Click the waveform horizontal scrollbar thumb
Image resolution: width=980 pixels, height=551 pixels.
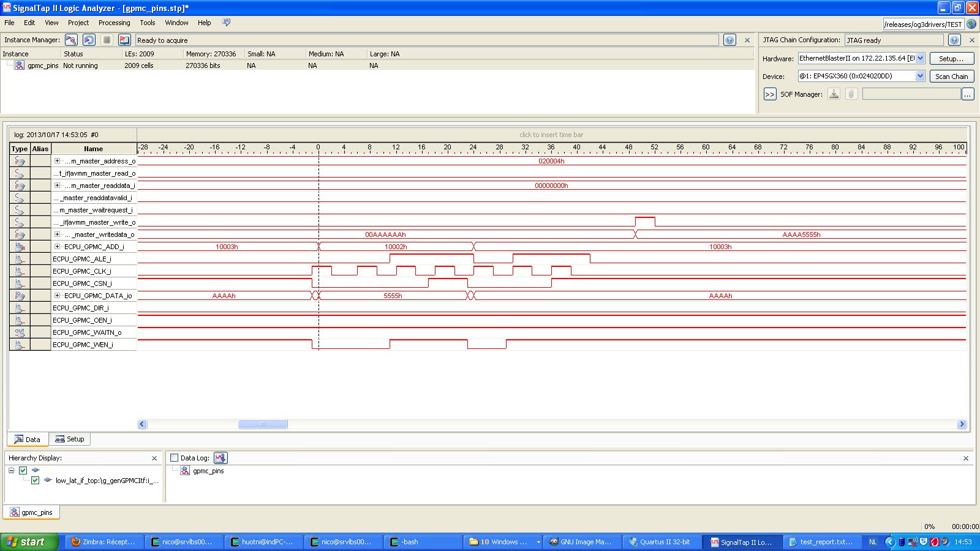[x=263, y=424]
